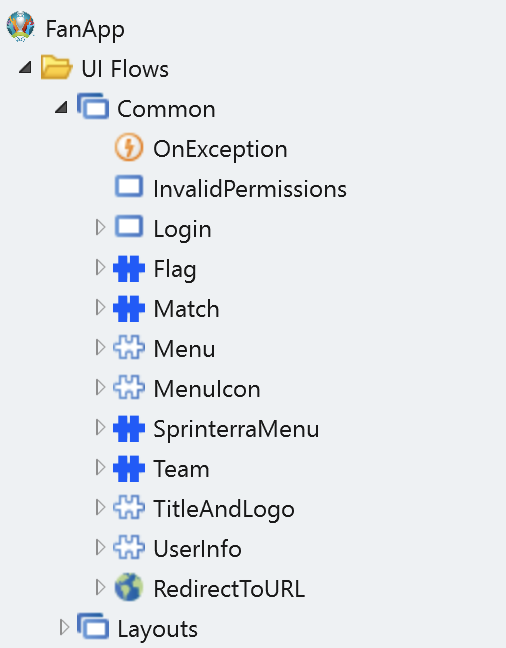Select the Team block item
Screen dimensions: 506x648
click(x=181, y=469)
